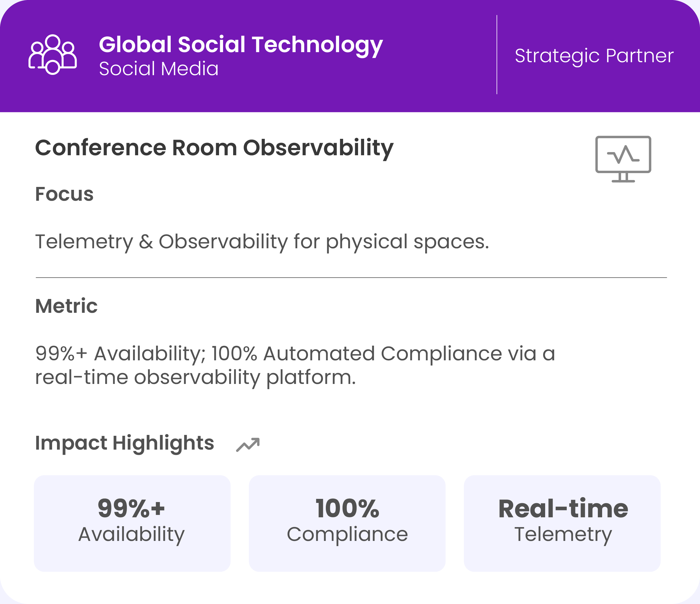Select the Strategic Partner label
Image resolution: width=700 pixels, height=604 pixels.
pyautogui.click(x=594, y=56)
